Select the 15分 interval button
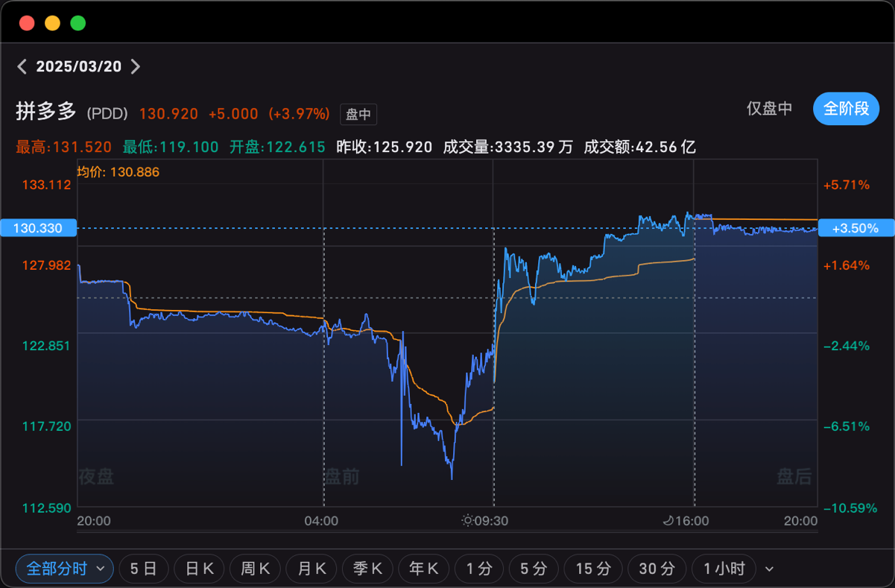Screen dimensions: 895x588 593,569
